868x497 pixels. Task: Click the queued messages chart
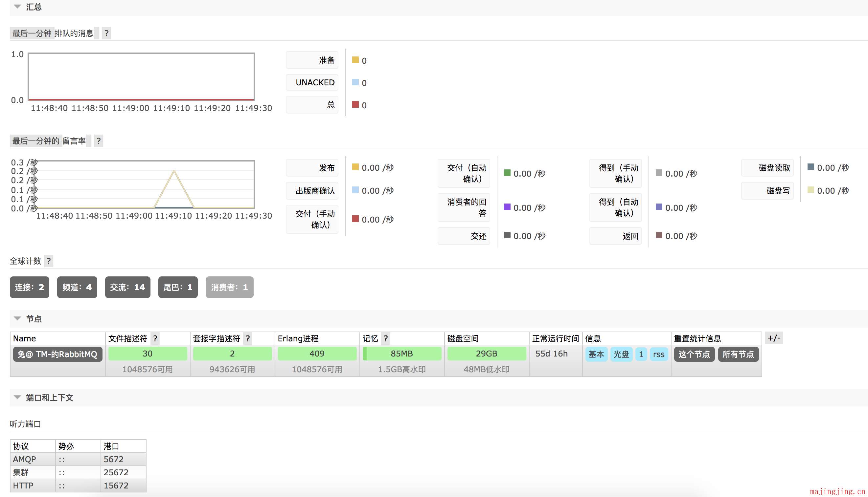[141, 76]
